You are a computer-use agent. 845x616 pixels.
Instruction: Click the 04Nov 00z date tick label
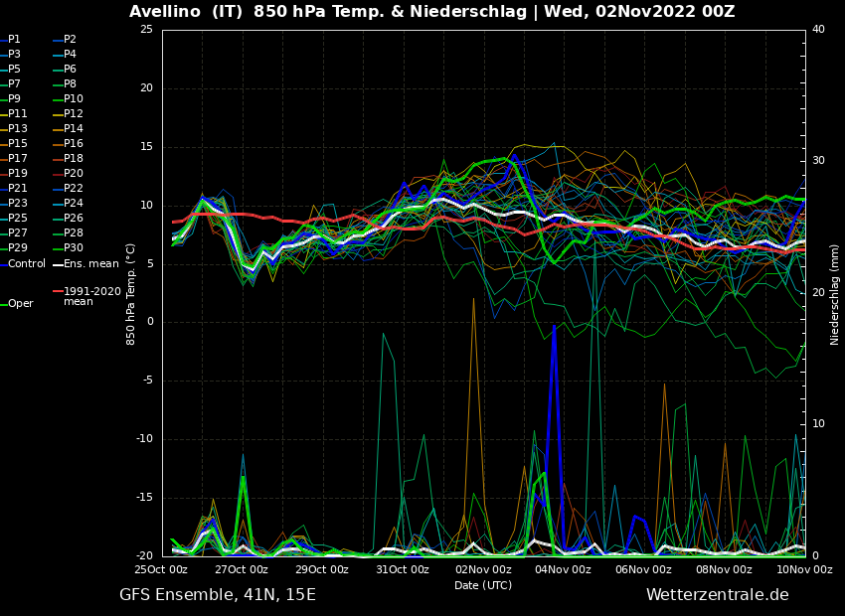tap(564, 569)
